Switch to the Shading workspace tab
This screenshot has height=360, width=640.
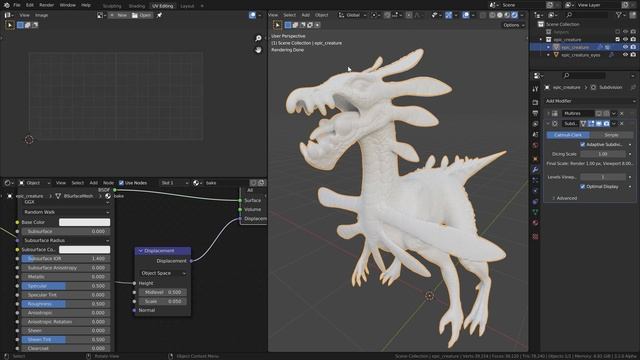tap(137, 6)
